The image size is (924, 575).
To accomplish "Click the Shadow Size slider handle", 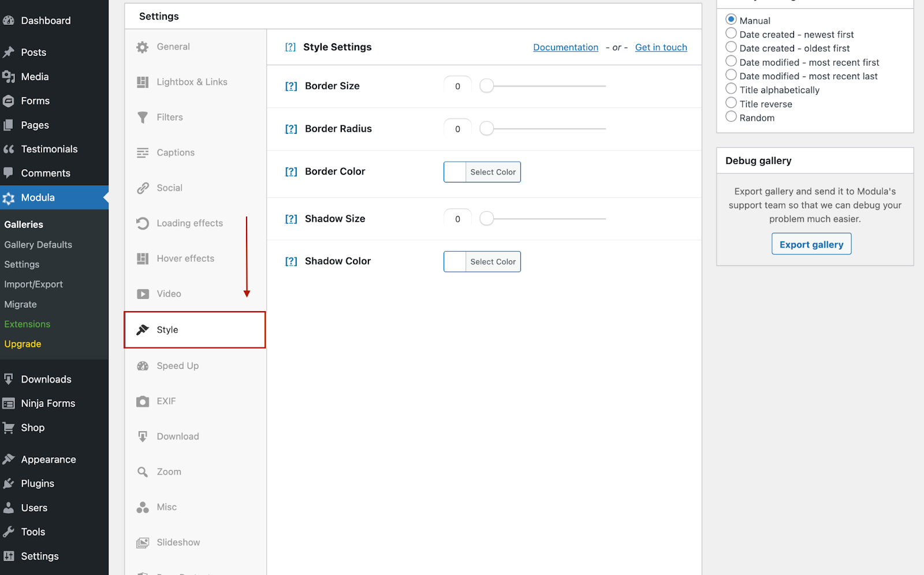I will pyautogui.click(x=487, y=219).
